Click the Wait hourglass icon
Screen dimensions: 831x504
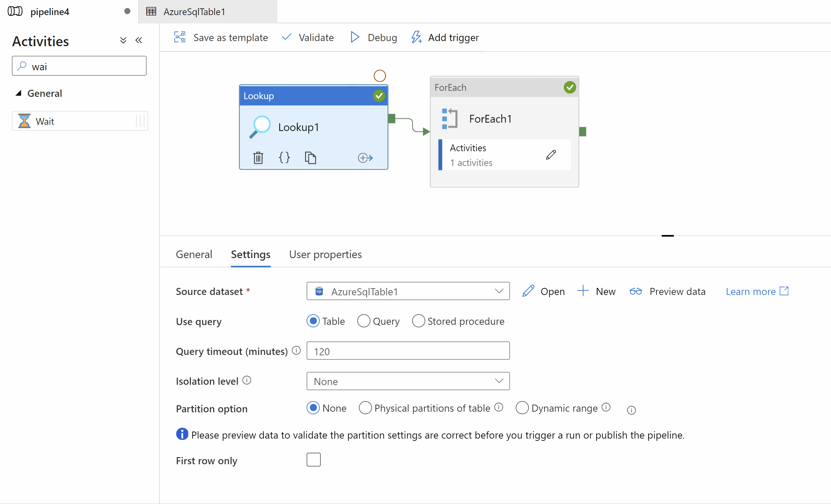(x=24, y=121)
